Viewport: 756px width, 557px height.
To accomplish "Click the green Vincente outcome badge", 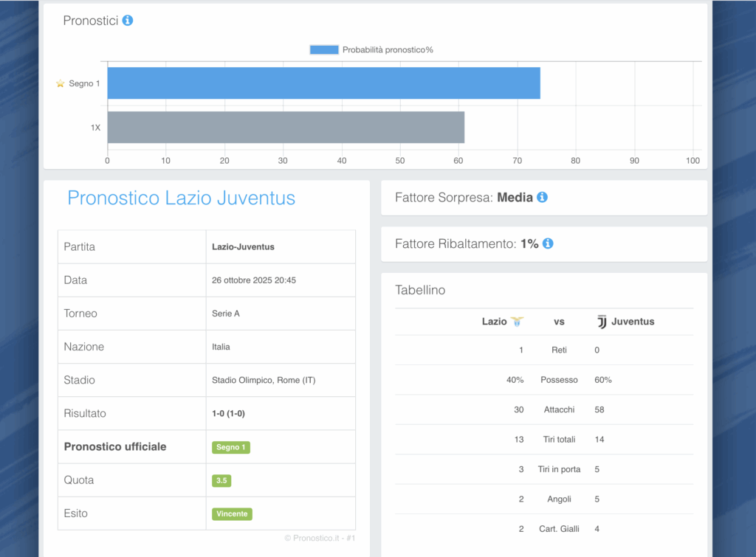I will [x=232, y=513].
